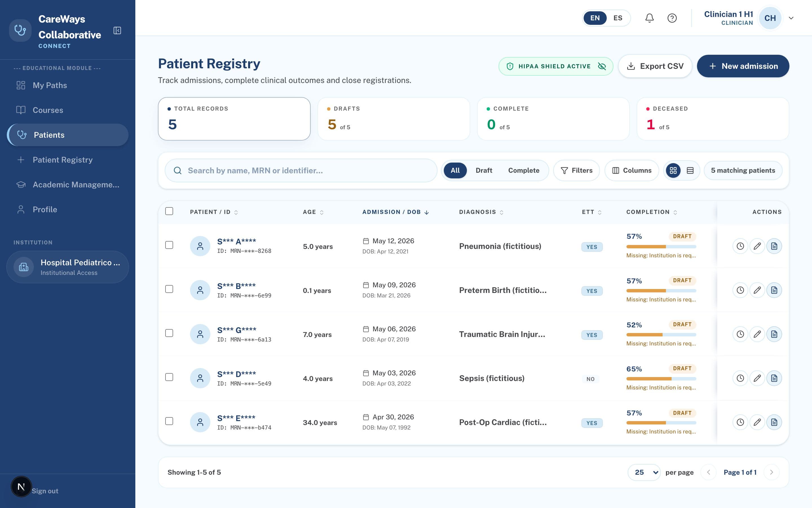Click completion bar for Pneumonia patient
The image size is (812, 508).
(x=661, y=247)
